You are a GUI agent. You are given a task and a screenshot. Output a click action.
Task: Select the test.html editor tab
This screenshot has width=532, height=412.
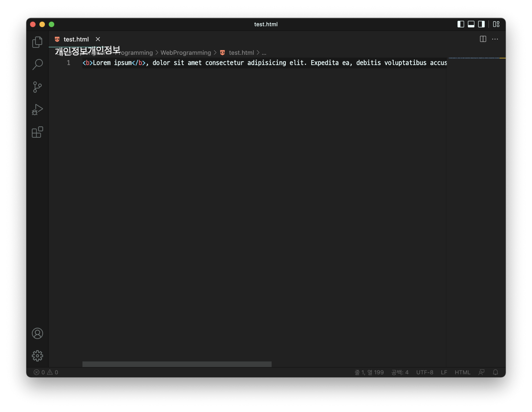coord(76,39)
